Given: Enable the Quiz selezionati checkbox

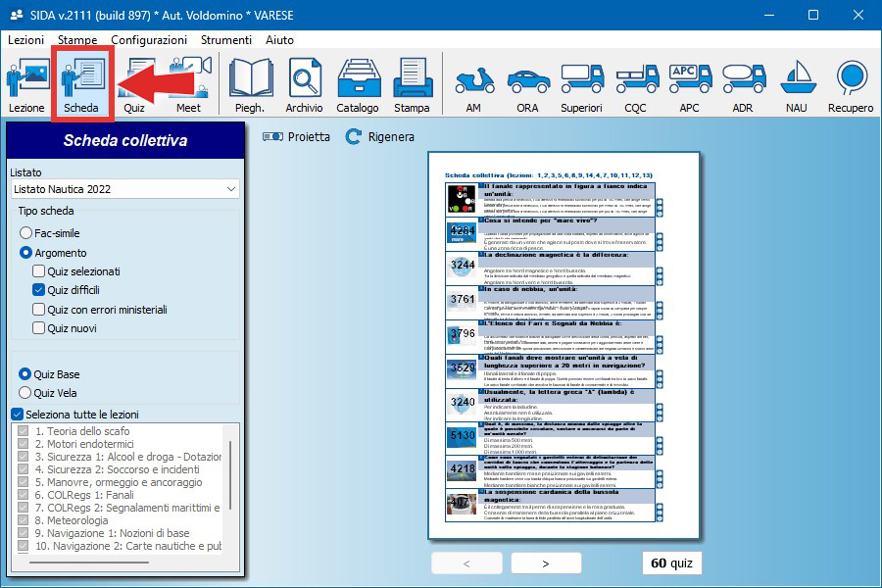Looking at the screenshot, I should point(39,271).
